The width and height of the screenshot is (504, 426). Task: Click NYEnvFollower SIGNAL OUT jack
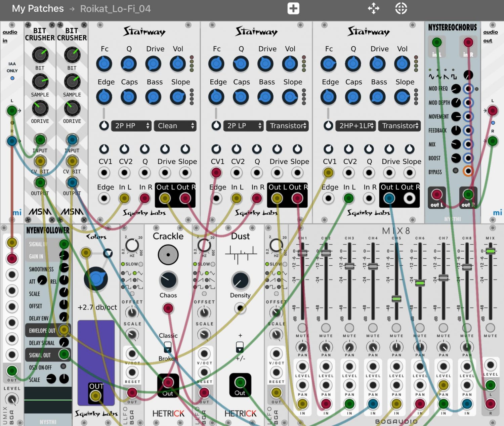point(64,354)
